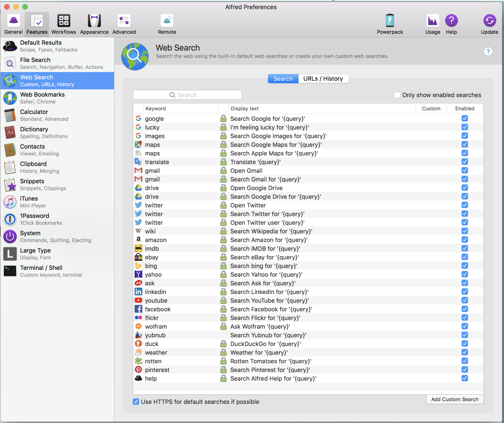
Task: Click the 'rotten' keyword cell
Action: 153,361
